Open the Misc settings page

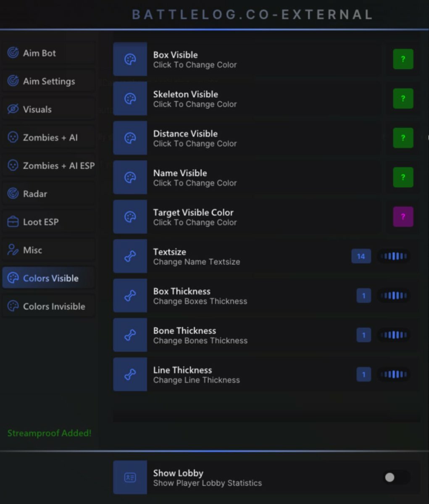(49, 250)
